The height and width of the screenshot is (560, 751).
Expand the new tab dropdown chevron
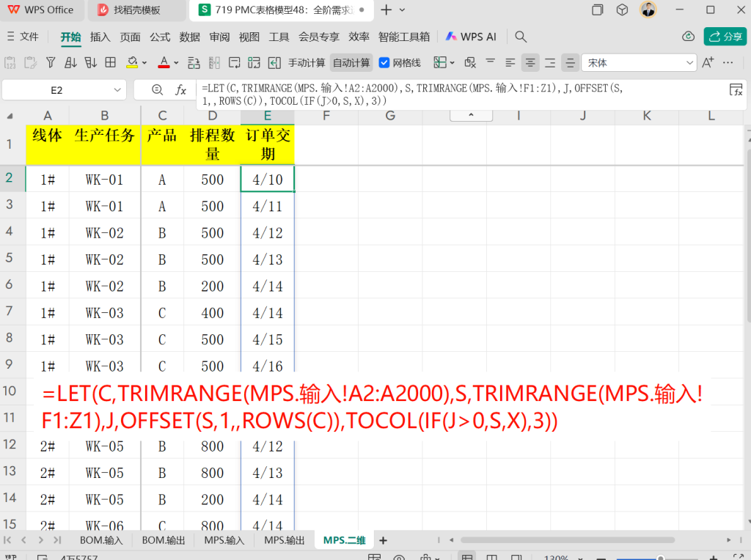[403, 10]
